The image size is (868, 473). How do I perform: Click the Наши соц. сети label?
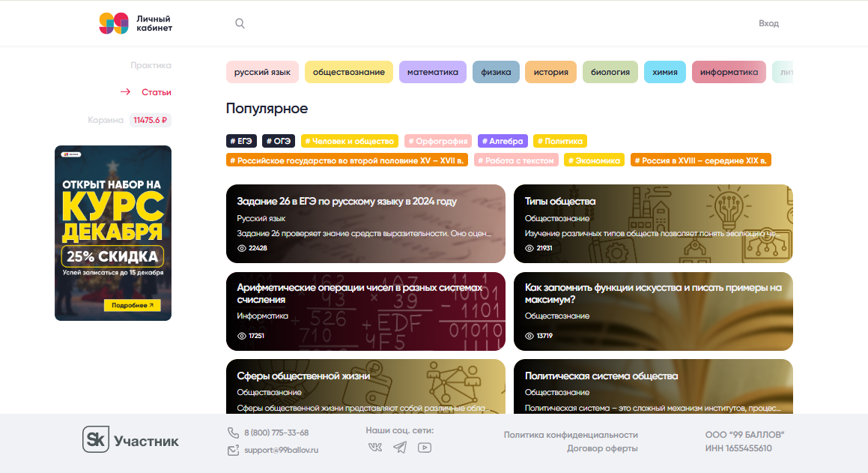click(400, 430)
